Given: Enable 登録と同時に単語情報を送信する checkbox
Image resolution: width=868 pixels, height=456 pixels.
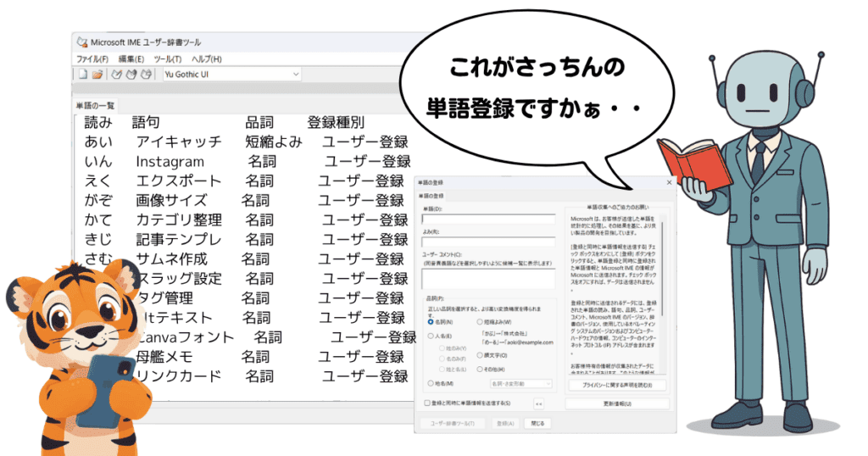Looking at the screenshot, I should [427, 403].
